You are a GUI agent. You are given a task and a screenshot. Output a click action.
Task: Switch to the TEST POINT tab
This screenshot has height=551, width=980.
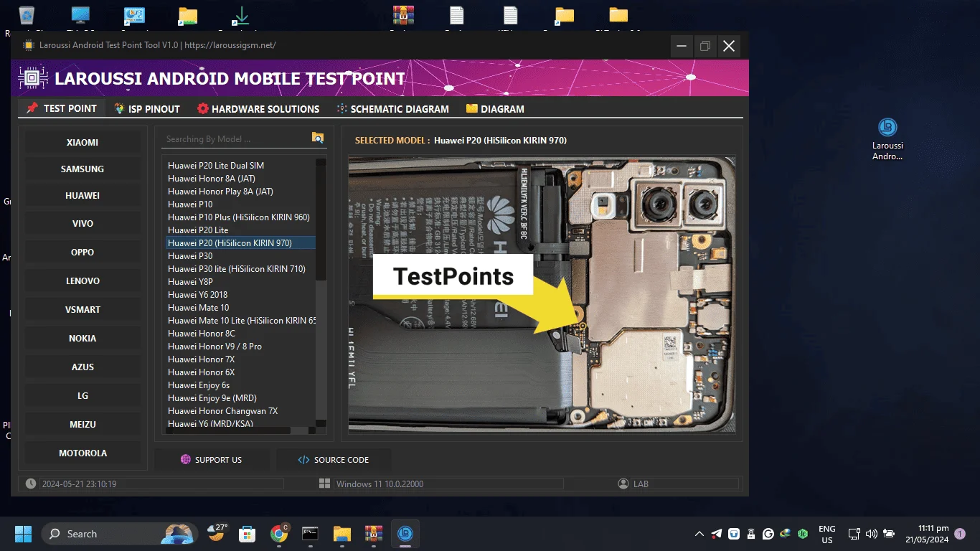(x=62, y=108)
